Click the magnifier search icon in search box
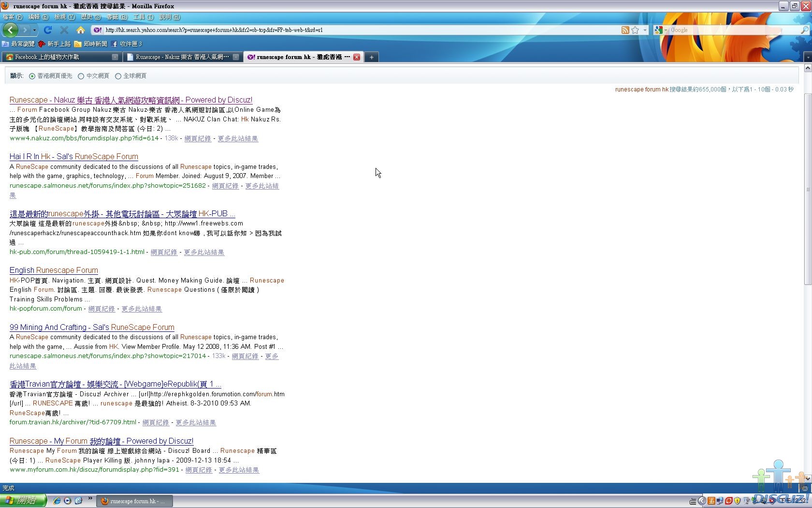 coord(804,30)
